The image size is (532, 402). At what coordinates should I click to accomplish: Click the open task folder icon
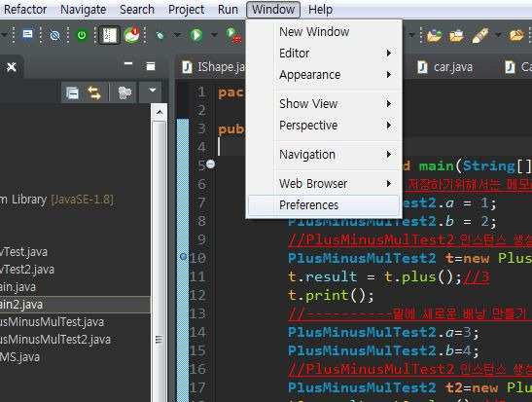click(456, 35)
